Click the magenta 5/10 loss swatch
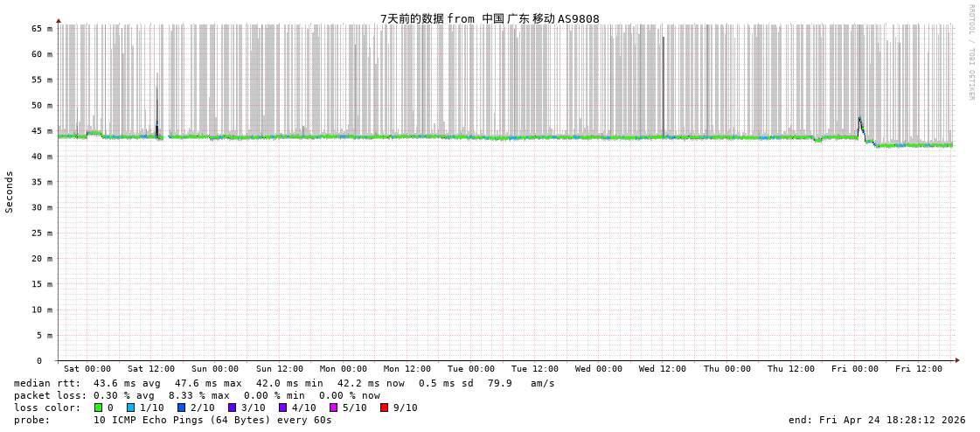 click(x=334, y=408)
